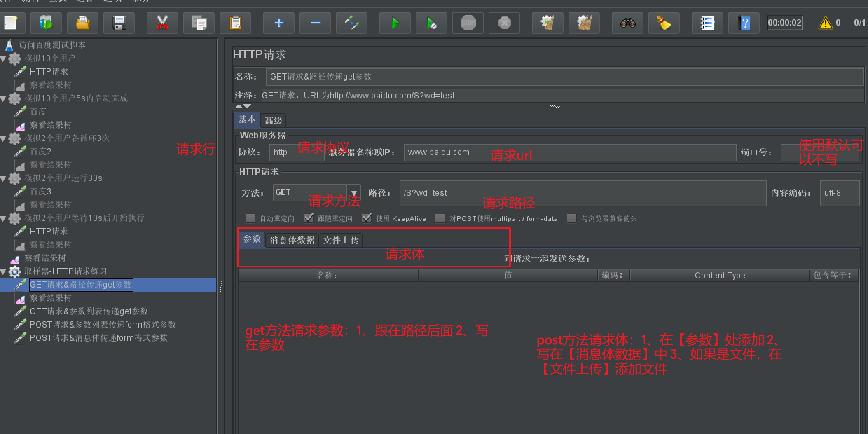868x434 pixels.
Task: Switch to the 高级 tab
Action: (273, 120)
